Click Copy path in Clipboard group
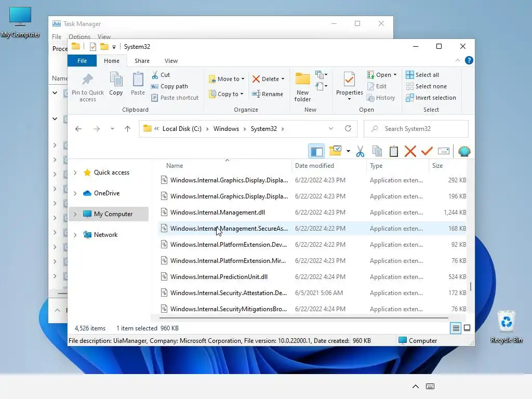 [170, 86]
